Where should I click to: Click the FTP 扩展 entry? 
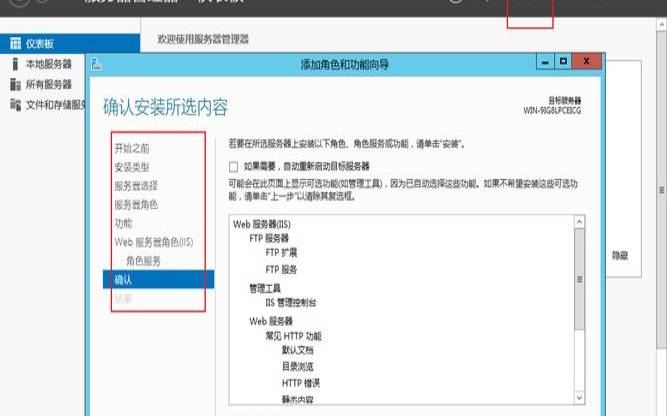coord(281,253)
